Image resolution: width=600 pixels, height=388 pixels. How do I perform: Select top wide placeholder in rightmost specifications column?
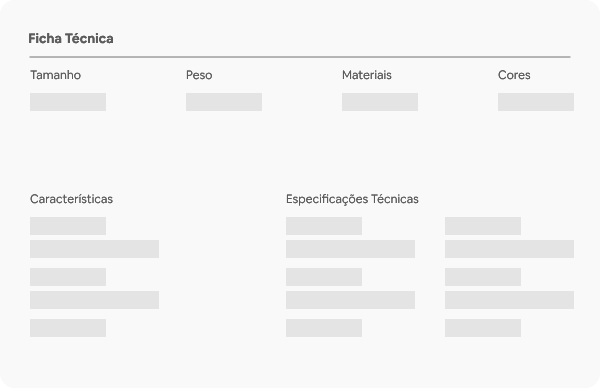click(x=509, y=249)
